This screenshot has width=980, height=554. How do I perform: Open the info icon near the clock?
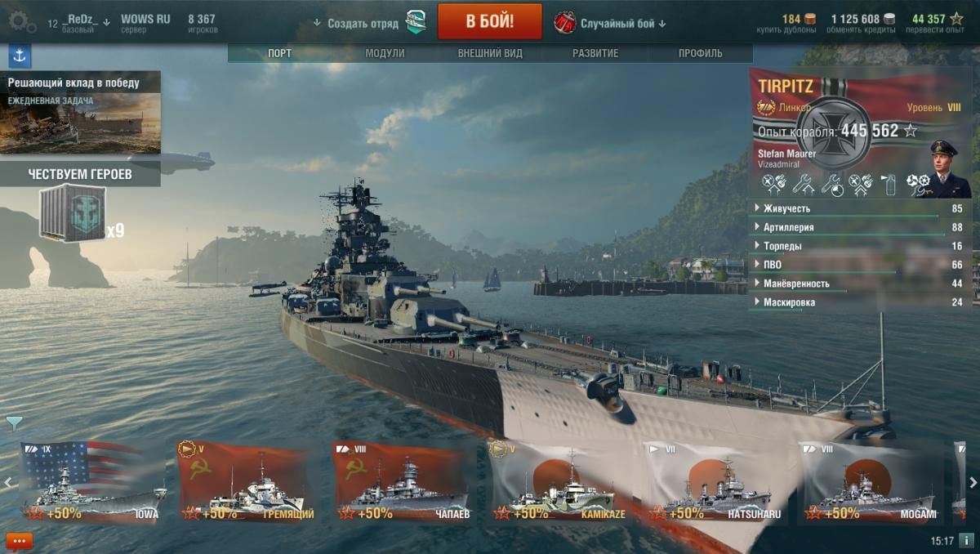[966, 541]
